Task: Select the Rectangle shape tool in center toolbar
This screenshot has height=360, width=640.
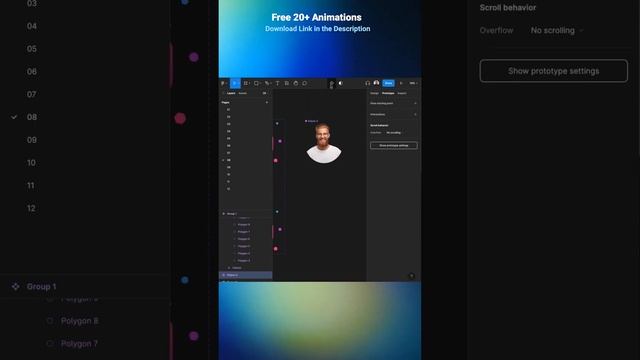Action: [x=257, y=83]
